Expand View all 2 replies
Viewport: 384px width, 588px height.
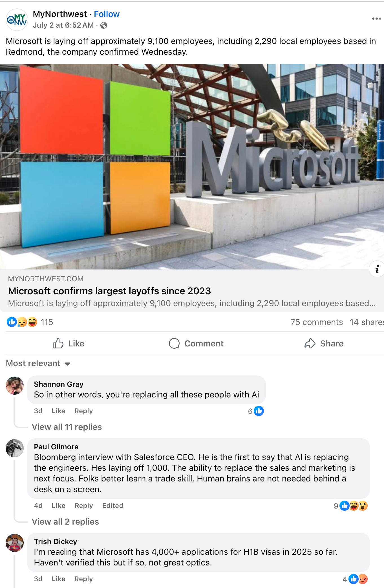[x=65, y=521]
